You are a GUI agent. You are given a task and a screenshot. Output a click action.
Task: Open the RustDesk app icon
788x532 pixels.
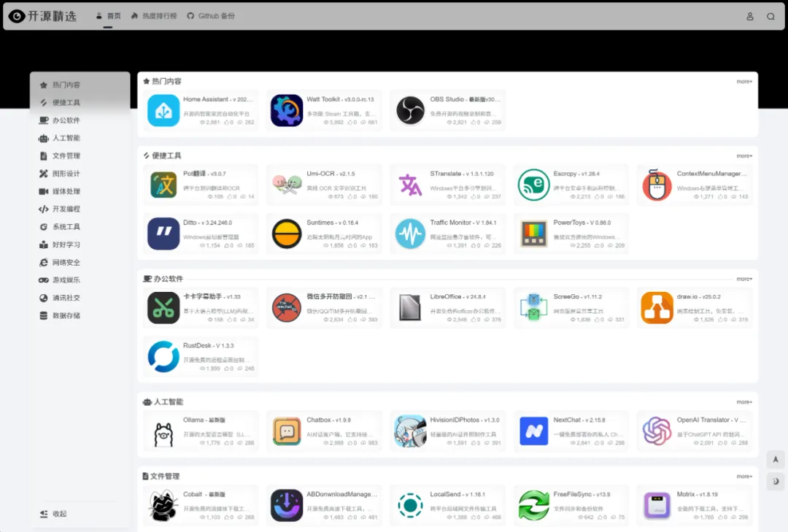[163, 357]
